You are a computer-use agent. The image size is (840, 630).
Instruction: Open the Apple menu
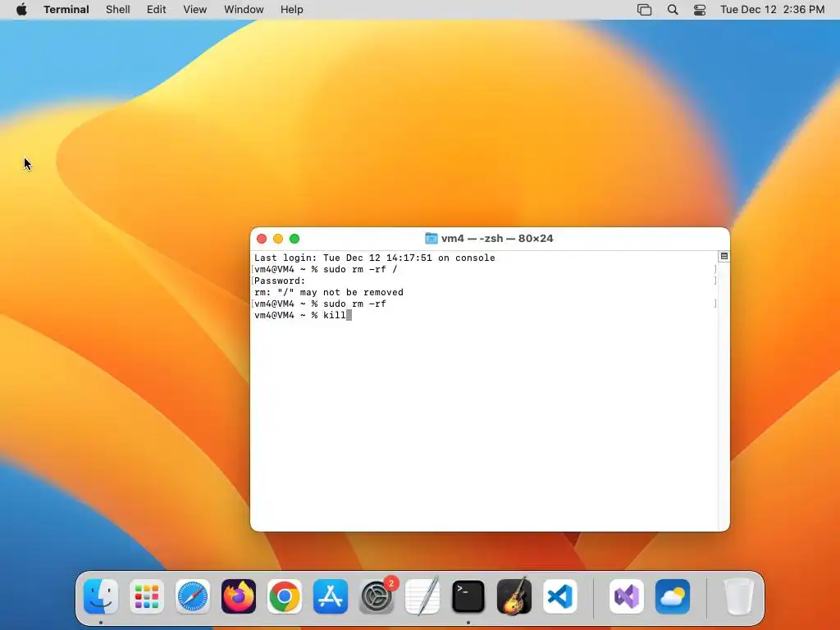coord(21,10)
